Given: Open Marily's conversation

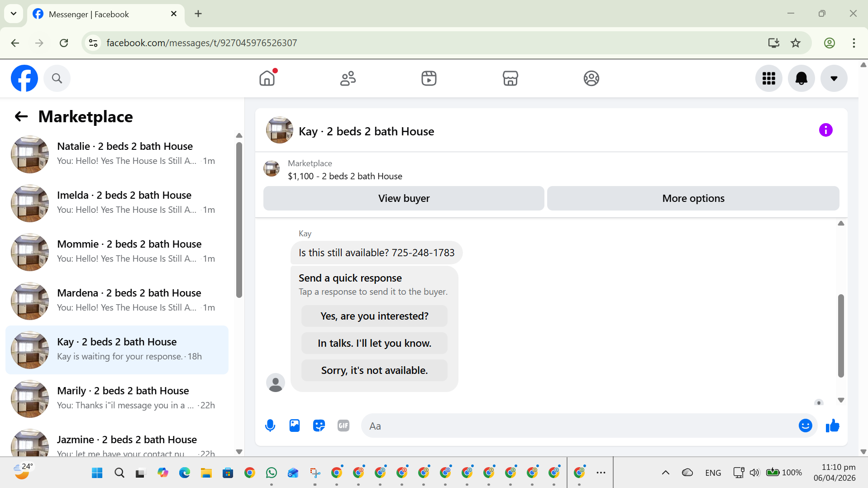Looking at the screenshot, I should [117, 398].
